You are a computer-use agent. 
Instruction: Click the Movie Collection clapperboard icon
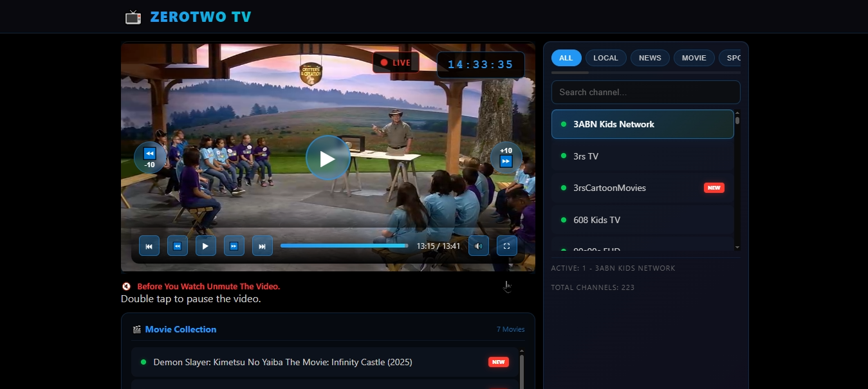136,329
